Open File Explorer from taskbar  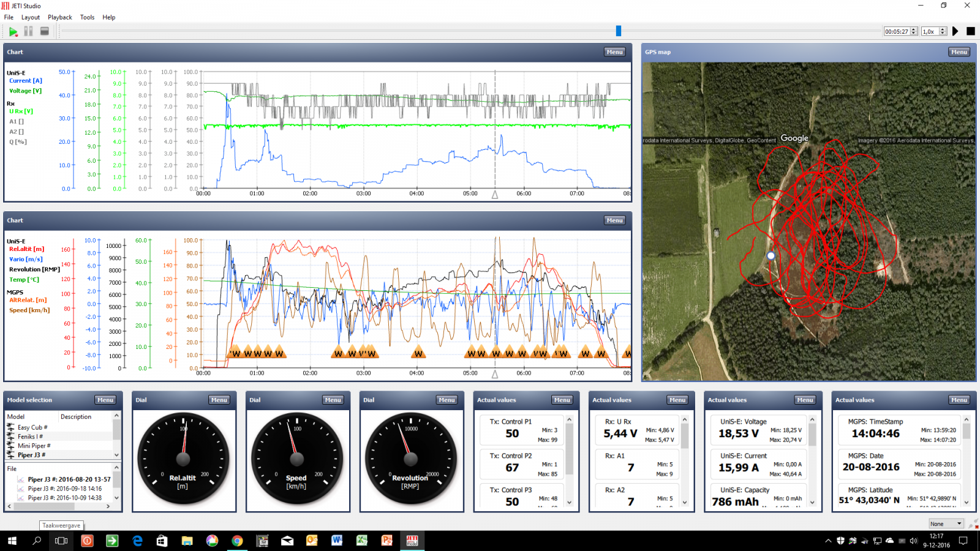(187, 541)
